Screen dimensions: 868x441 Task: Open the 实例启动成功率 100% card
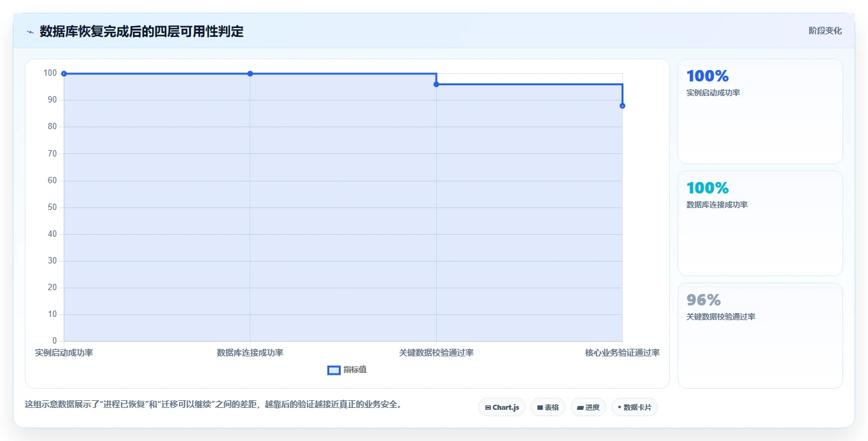[x=760, y=111]
